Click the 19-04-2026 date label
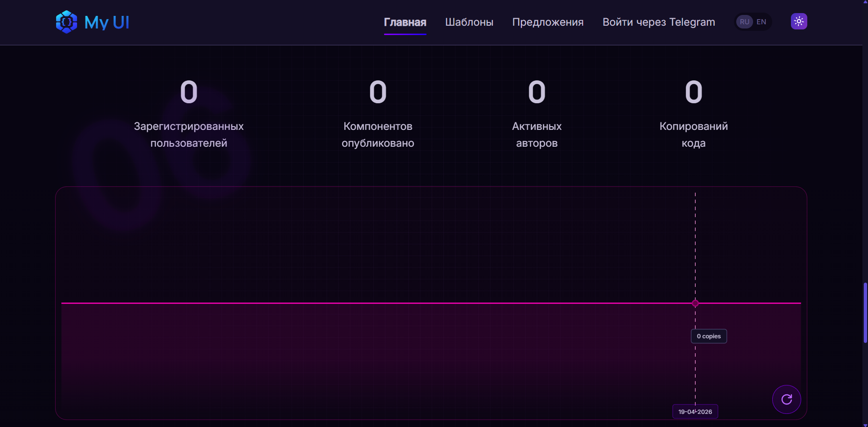This screenshot has width=868, height=427. click(695, 412)
